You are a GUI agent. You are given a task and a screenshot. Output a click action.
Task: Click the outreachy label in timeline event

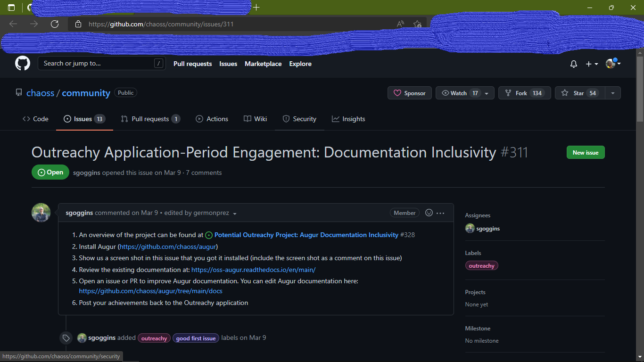[x=154, y=338]
